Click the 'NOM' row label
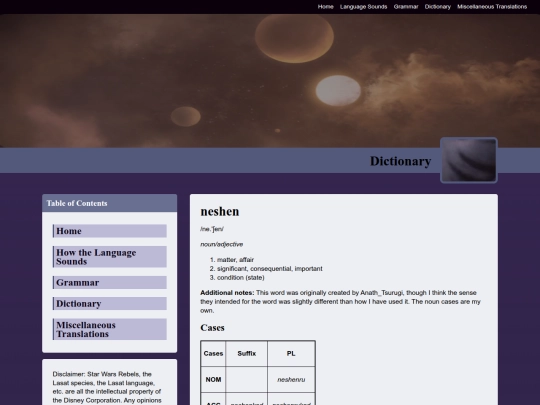This screenshot has height=405, width=540. [213, 380]
